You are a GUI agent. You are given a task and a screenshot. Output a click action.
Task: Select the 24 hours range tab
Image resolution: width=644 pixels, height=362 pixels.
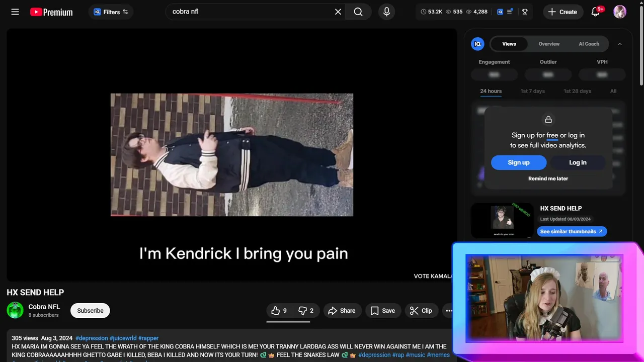[x=491, y=92]
